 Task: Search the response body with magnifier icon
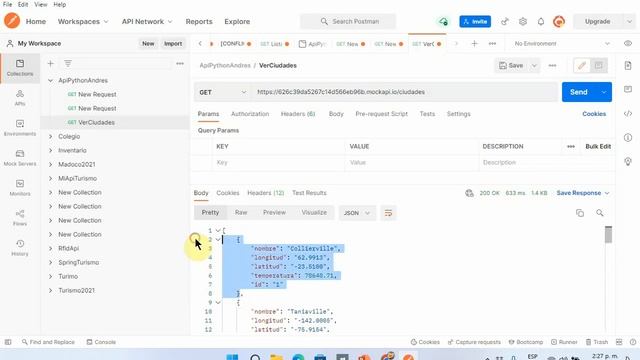[x=600, y=213]
